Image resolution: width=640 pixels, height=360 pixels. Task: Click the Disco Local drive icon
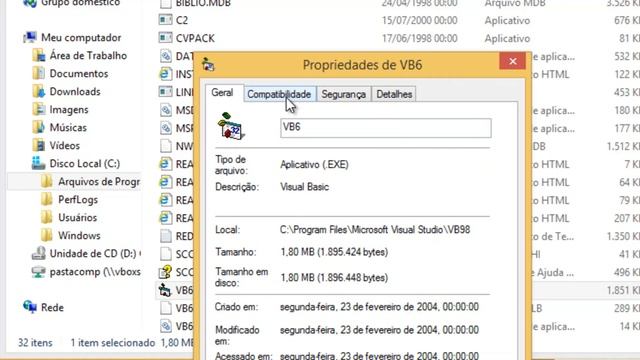(x=38, y=163)
